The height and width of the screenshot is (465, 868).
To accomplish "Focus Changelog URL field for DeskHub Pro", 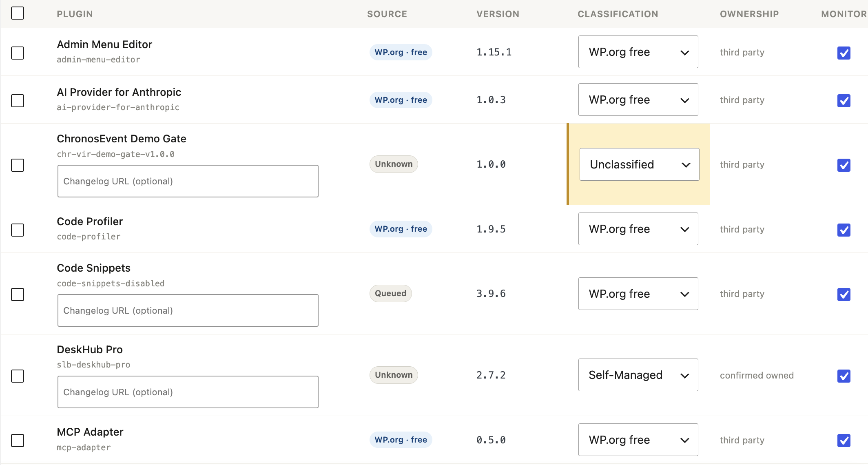I will coord(188,392).
